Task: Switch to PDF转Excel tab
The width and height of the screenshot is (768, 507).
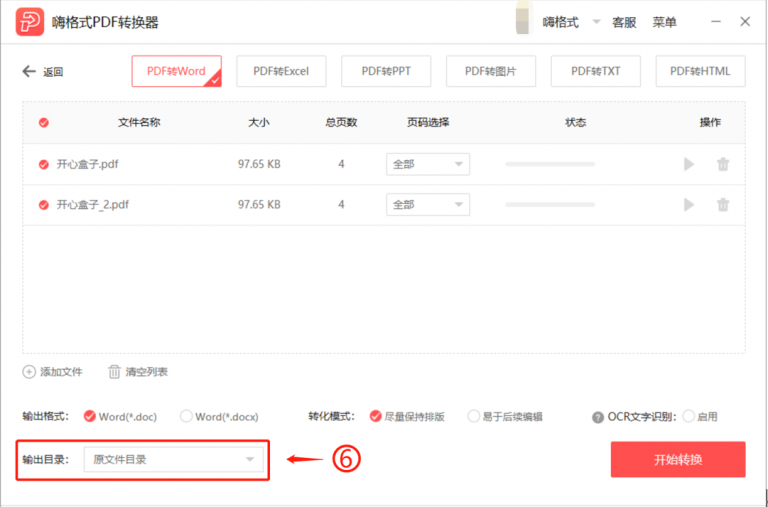Action: click(281, 71)
